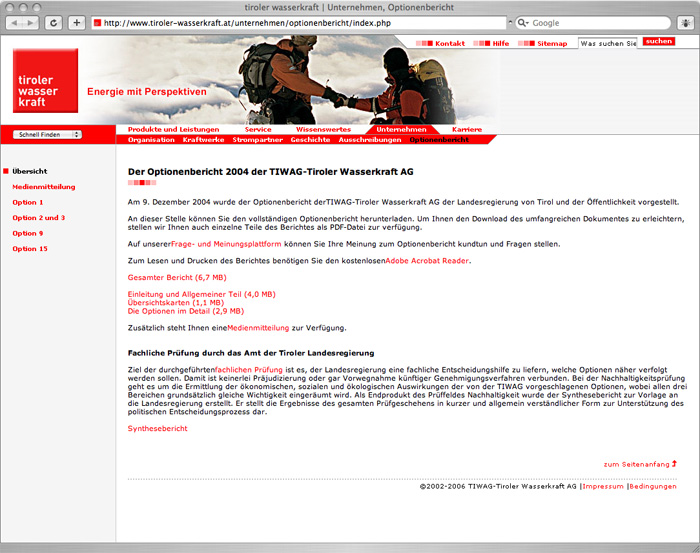Click the red suchen button
Image resolution: width=700 pixels, height=553 pixels.
(x=658, y=41)
